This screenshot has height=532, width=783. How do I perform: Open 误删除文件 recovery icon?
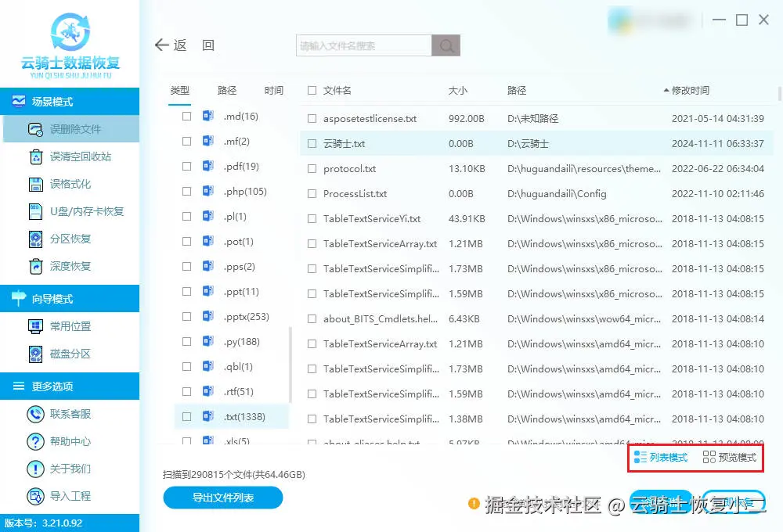point(35,129)
